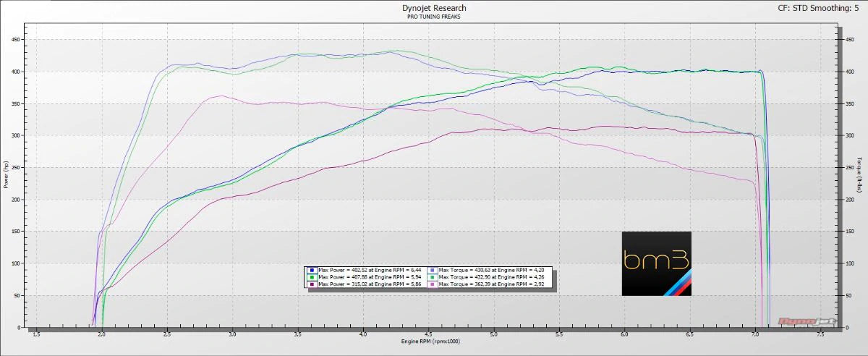Click the Engine RPM axis label
Screen dimensions: 868x356
434,342
